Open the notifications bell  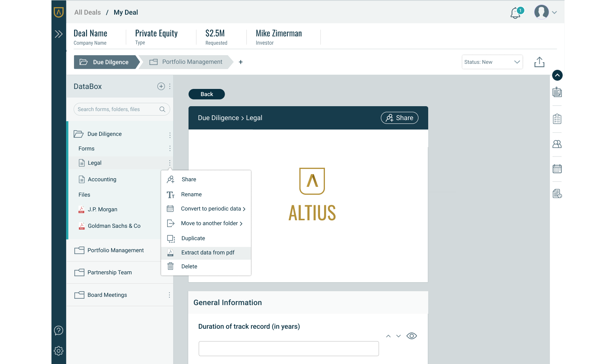point(516,13)
